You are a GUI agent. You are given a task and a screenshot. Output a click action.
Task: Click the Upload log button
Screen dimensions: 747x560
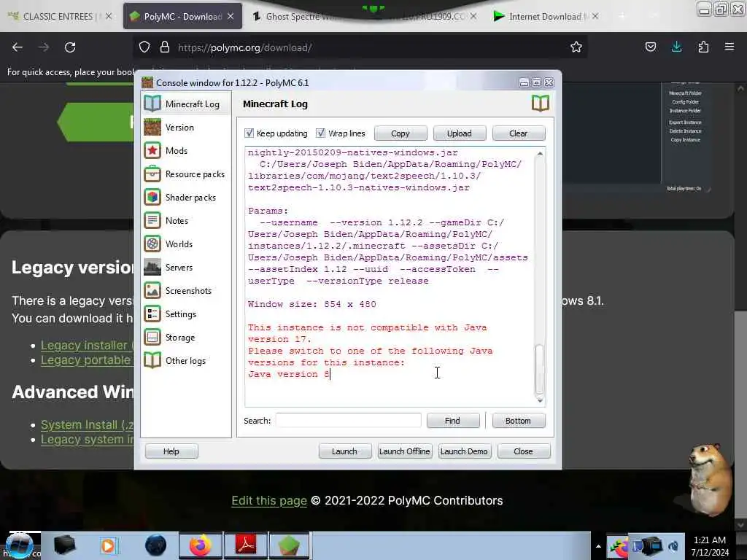[x=460, y=133]
